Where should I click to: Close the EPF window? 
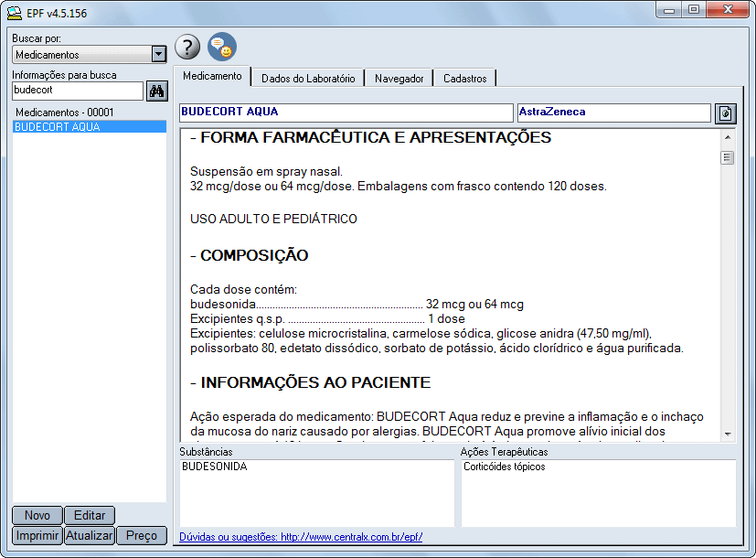728,10
